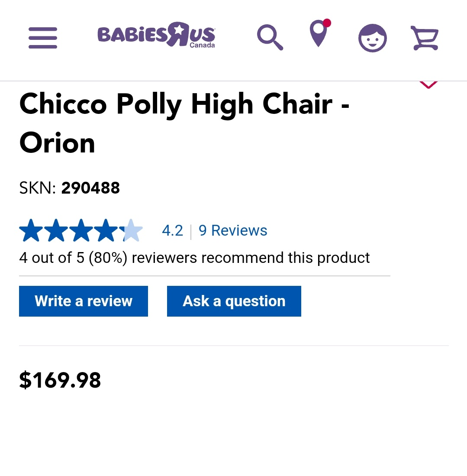This screenshot has height=476, width=467.
Task: Expand the red chevron below the header
Action: 428,85
